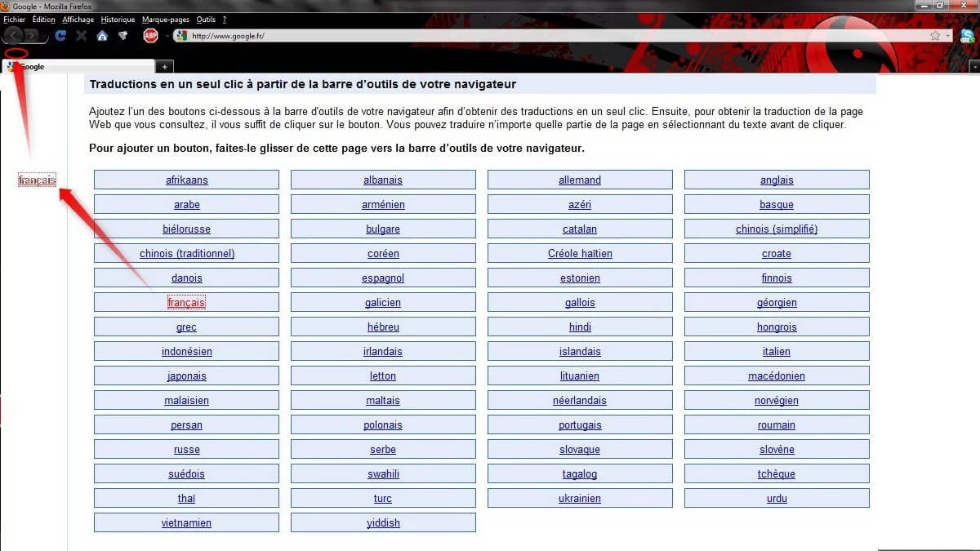Open the Marque-pages menu
The width and height of the screenshot is (980, 551).
click(167, 19)
